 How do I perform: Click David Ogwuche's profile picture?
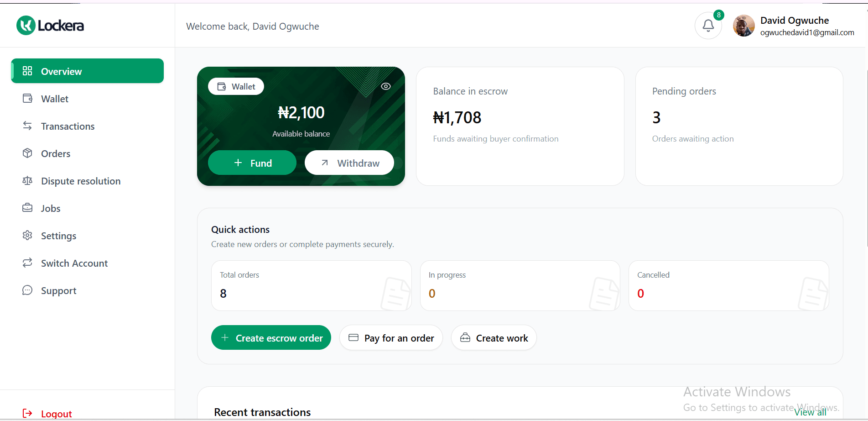(743, 26)
